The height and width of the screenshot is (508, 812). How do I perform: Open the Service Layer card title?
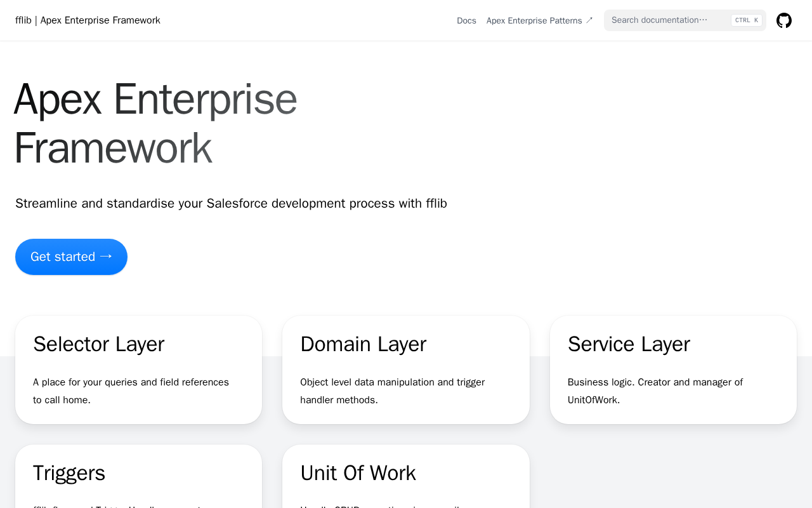(629, 344)
